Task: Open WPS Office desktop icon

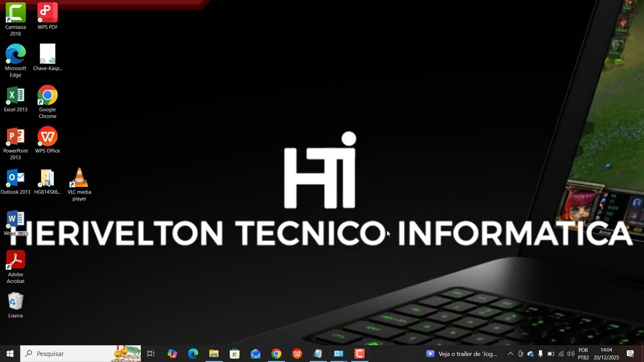Action: pyautogui.click(x=47, y=140)
